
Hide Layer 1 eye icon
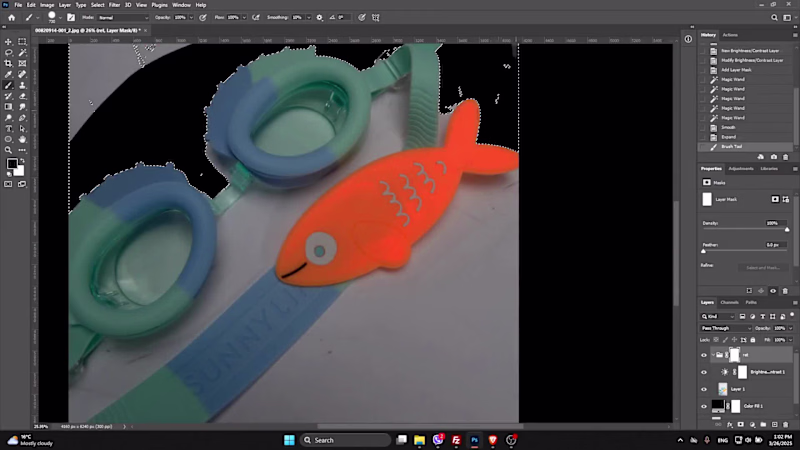click(704, 389)
